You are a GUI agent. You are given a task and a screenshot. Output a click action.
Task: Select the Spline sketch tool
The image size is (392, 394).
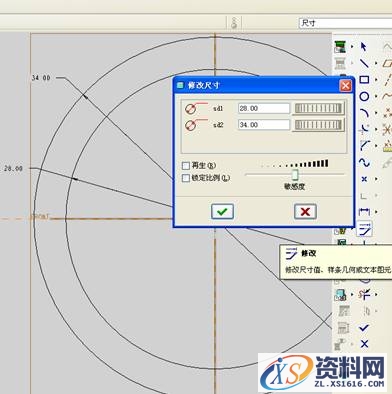tap(364, 162)
